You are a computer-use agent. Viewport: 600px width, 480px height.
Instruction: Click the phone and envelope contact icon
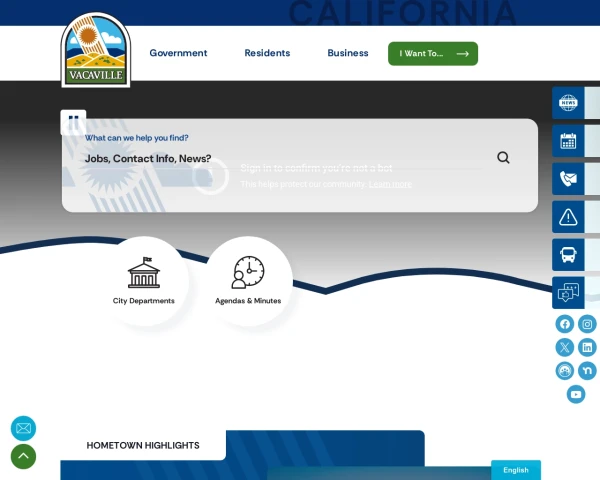[568, 179]
